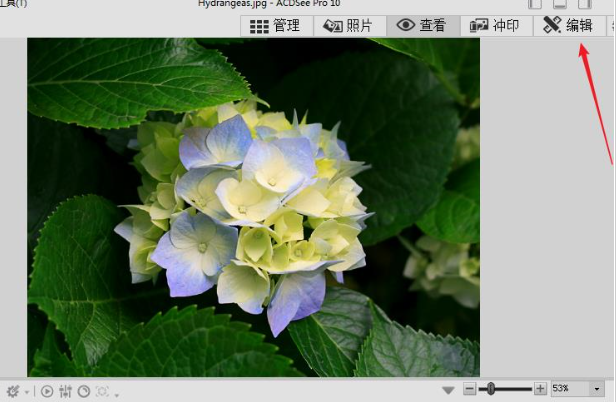Open the 冲印 (Develop) mode tab
The image size is (616, 402).
(496, 26)
